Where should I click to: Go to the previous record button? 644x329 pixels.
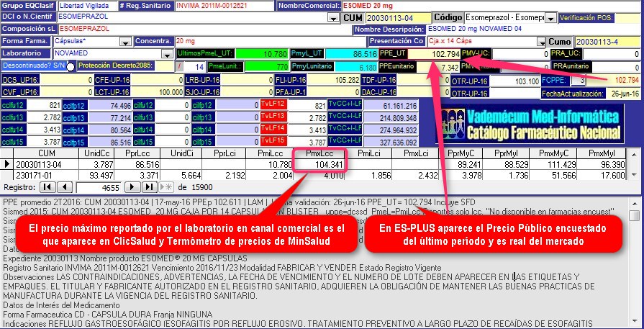[x=65, y=188]
